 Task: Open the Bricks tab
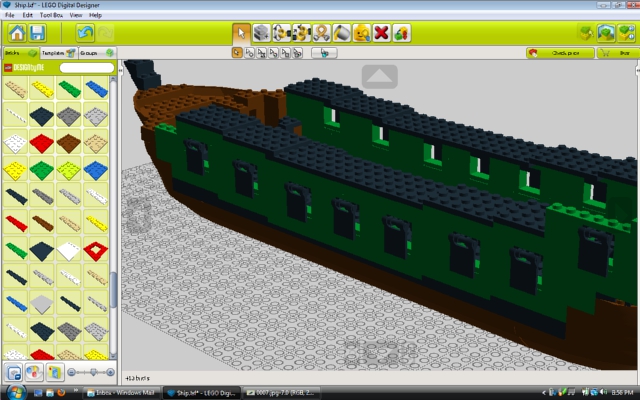click(21, 53)
